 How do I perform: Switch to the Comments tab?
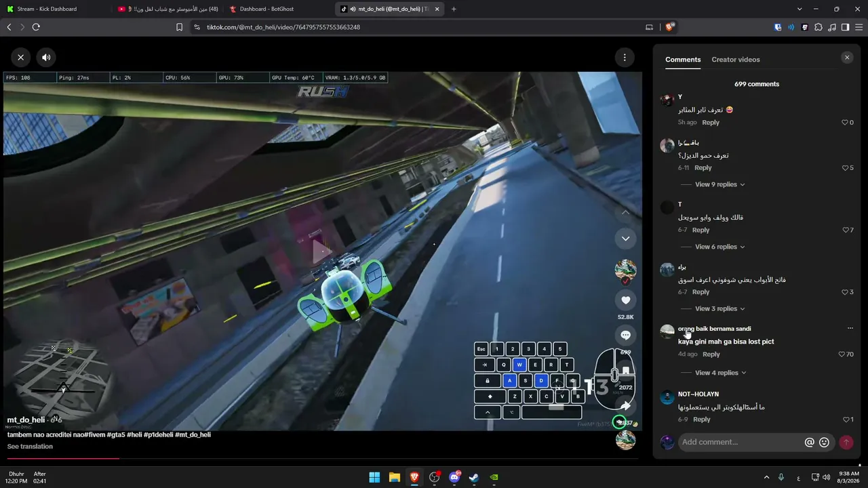click(x=683, y=60)
